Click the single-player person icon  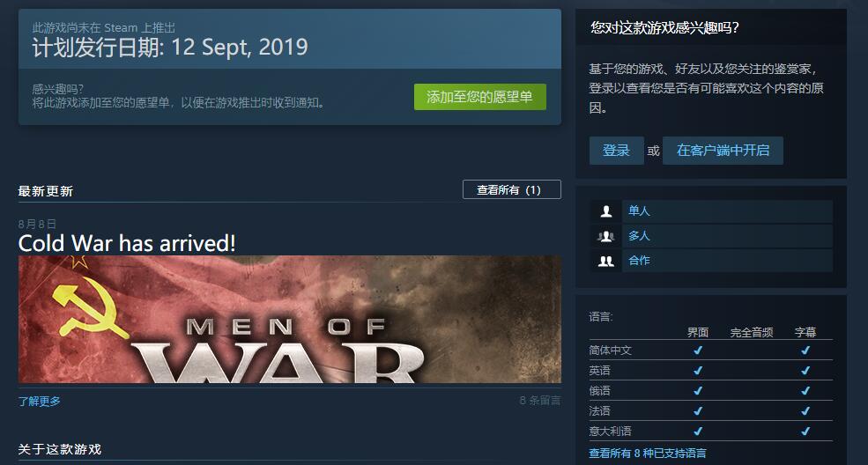(606, 211)
